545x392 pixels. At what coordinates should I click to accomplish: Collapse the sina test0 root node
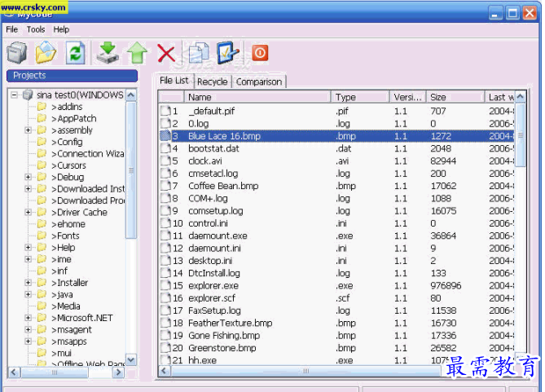15,95
